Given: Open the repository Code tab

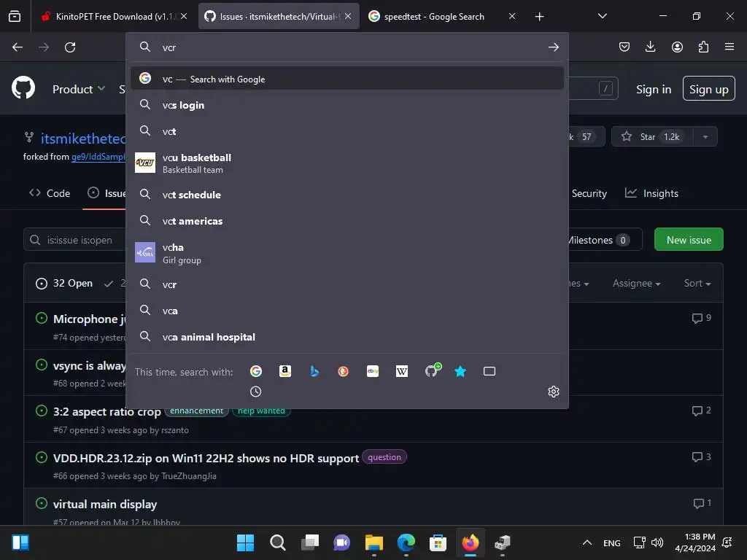Looking at the screenshot, I should pos(50,193).
